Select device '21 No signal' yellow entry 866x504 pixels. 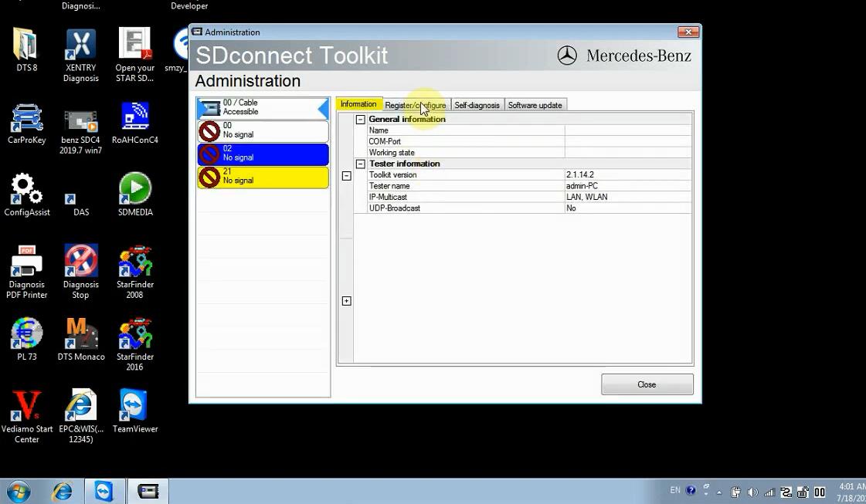pos(263,178)
